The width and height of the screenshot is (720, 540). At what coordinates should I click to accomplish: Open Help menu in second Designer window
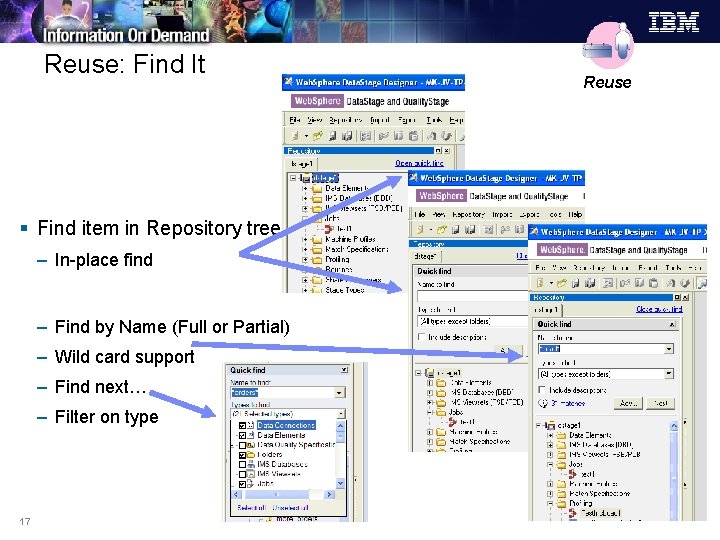point(575,214)
